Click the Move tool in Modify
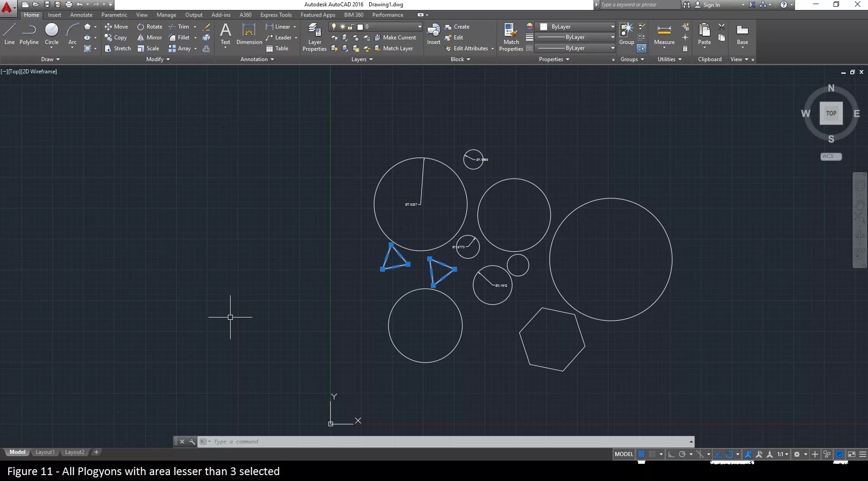 click(x=116, y=27)
